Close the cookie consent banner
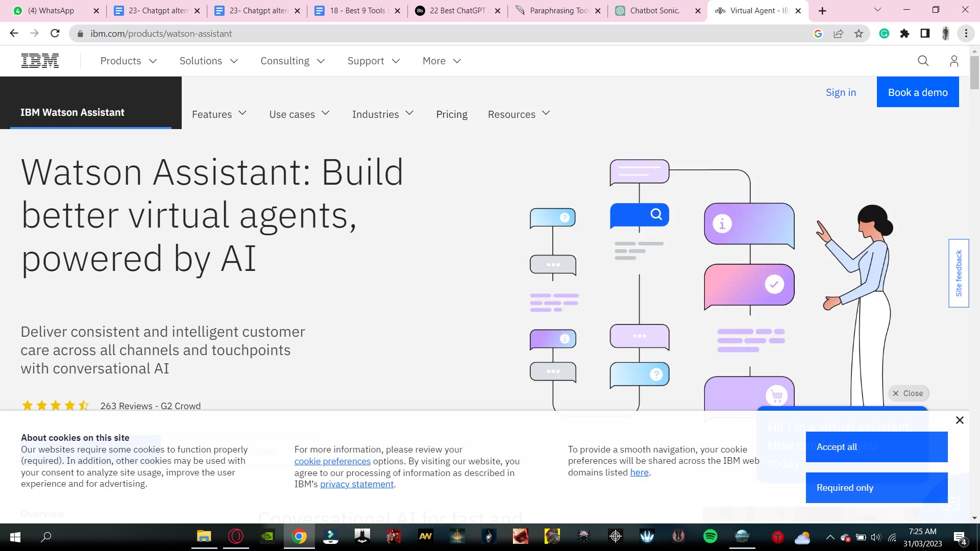The image size is (980, 551). [960, 420]
